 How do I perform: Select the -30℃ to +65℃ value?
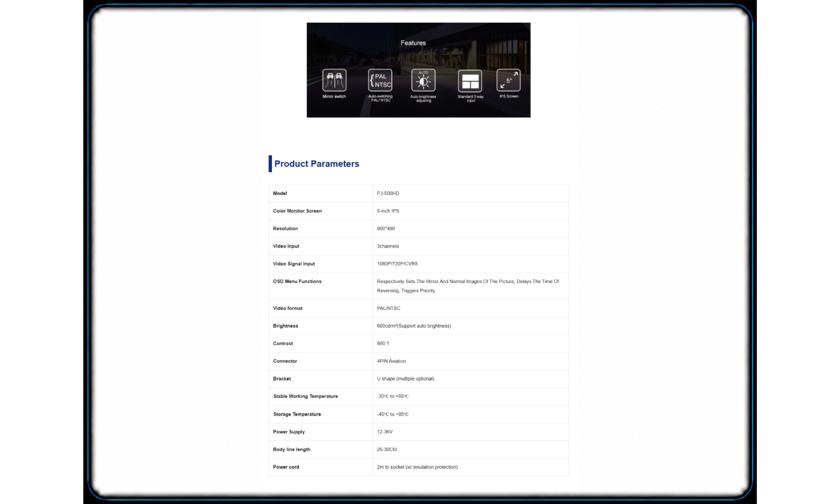[392, 397]
